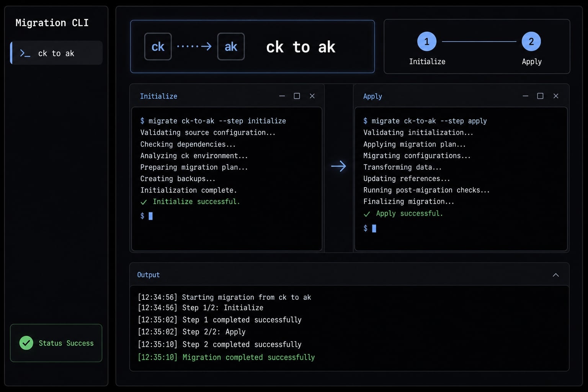Click 'Step 1/2: Initialize' log line
Screen dimensions: 588x392
coord(201,308)
